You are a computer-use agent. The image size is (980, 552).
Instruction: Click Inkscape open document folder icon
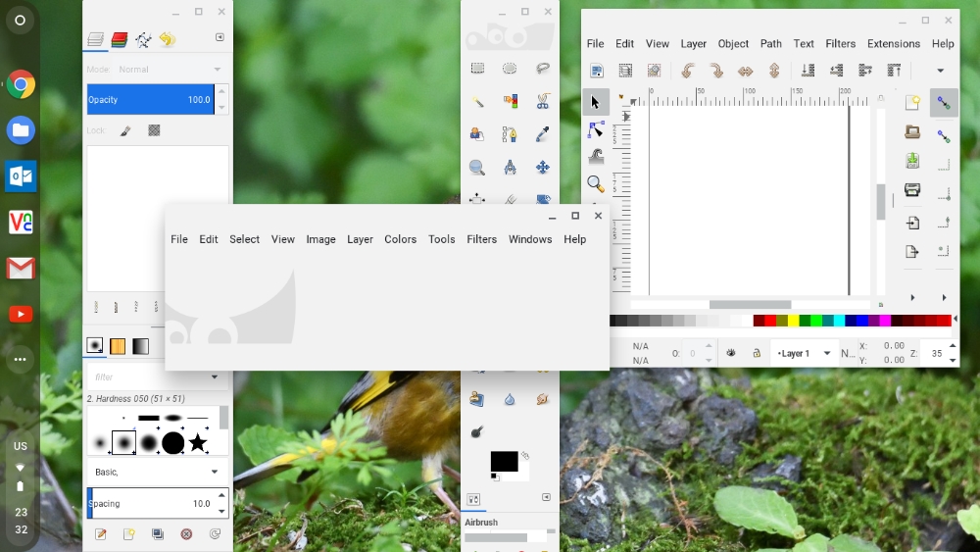[912, 132]
